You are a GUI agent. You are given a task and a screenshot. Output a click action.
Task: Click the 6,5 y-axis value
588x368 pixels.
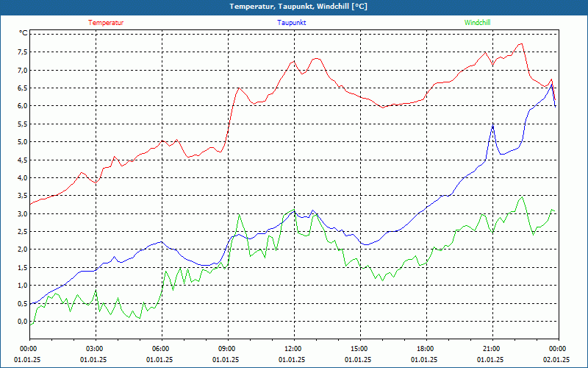[x=24, y=88]
